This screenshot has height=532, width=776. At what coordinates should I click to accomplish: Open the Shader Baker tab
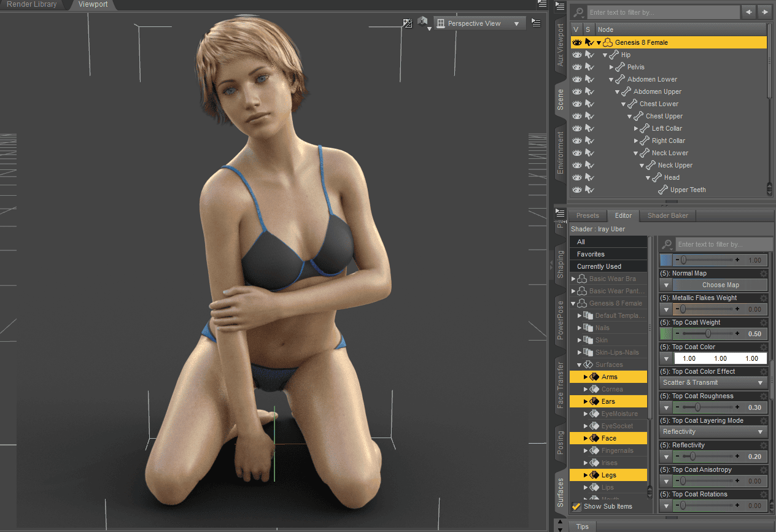pyautogui.click(x=667, y=215)
